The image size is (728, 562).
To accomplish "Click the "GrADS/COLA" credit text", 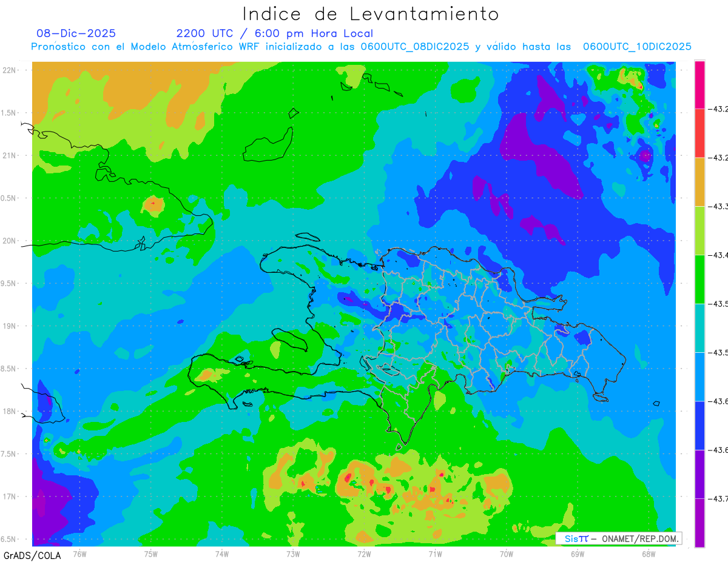I will point(32,555).
